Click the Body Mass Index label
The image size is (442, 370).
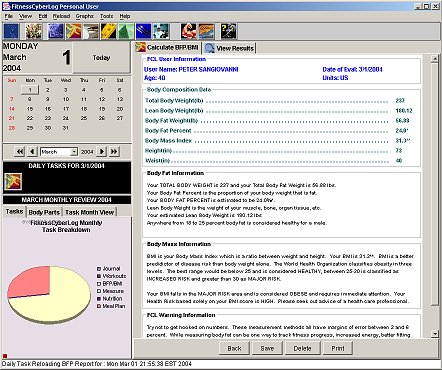[168, 141]
